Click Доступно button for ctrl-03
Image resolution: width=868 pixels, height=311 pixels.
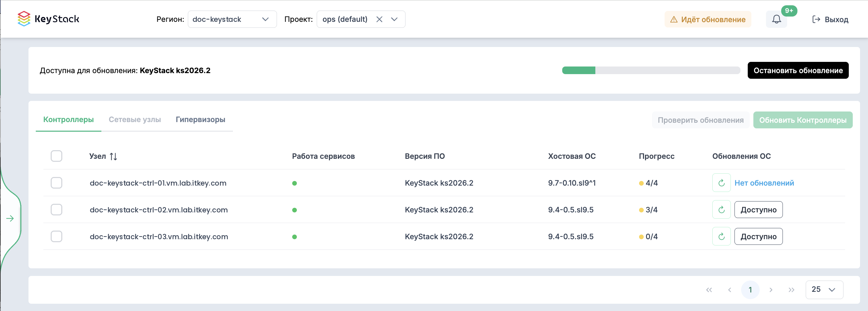tap(758, 237)
